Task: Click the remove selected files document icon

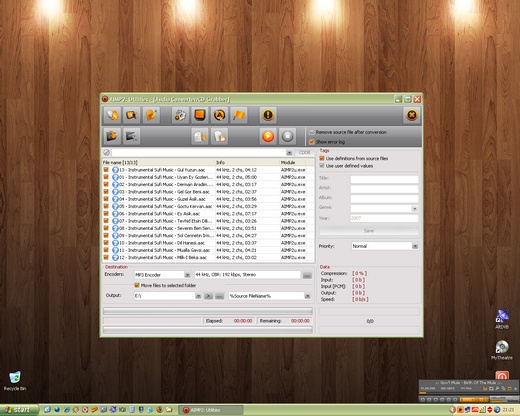Action: 200,136
